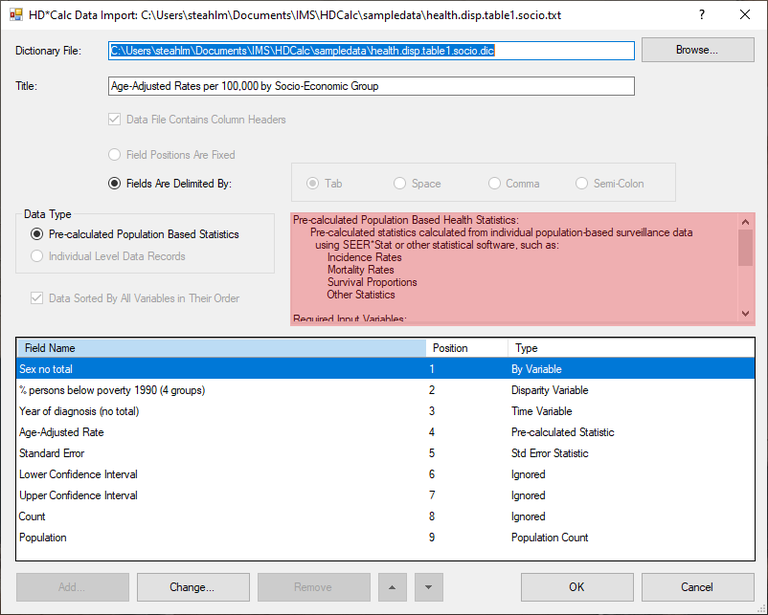Click the Change button
This screenshot has width=768, height=615.
[193, 587]
